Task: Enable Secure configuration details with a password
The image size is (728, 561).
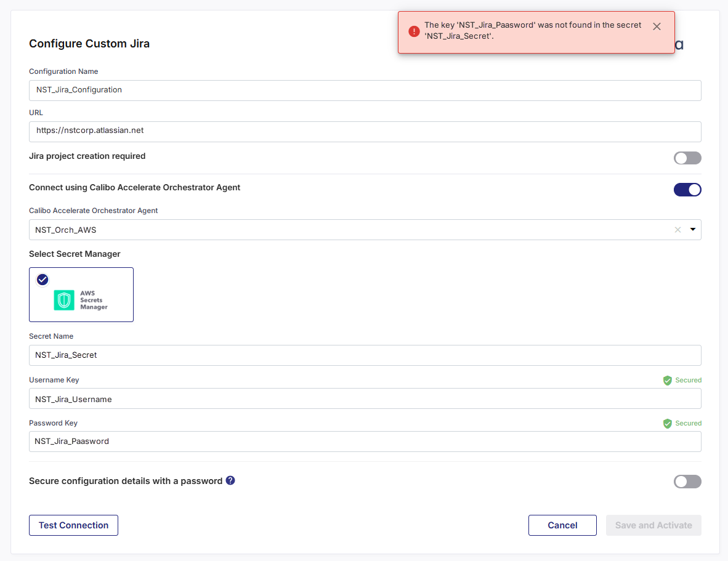Action: coord(687,481)
